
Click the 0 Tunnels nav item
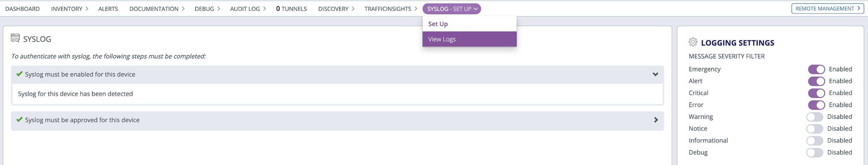tap(291, 9)
